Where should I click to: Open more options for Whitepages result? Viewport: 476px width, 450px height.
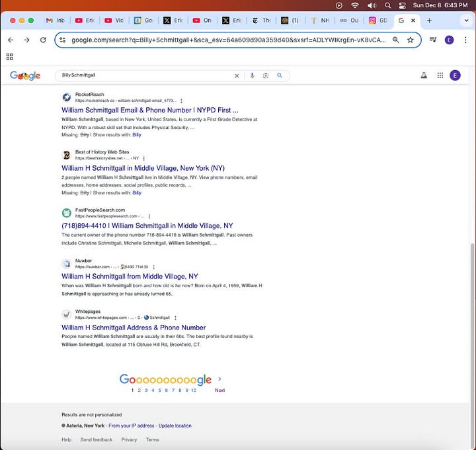(175, 318)
